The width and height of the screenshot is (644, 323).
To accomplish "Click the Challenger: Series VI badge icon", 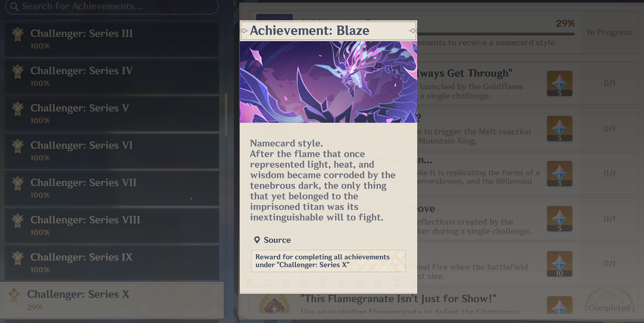I will [x=18, y=146].
